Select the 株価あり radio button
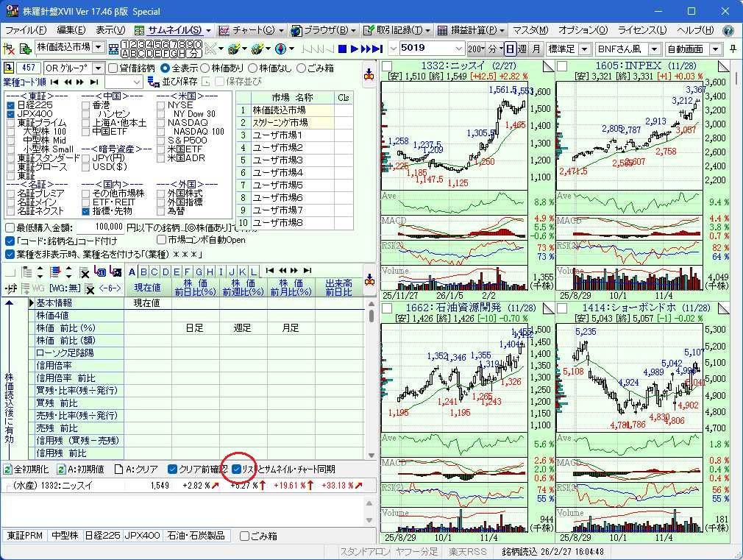Screen dimensions: 743x560 click(x=205, y=68)
